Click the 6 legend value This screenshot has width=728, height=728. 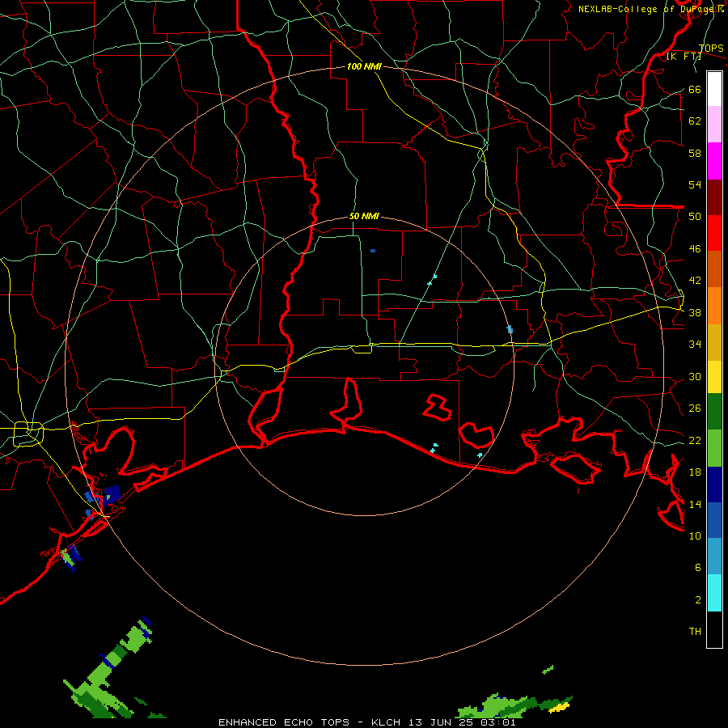pos(698,567)
